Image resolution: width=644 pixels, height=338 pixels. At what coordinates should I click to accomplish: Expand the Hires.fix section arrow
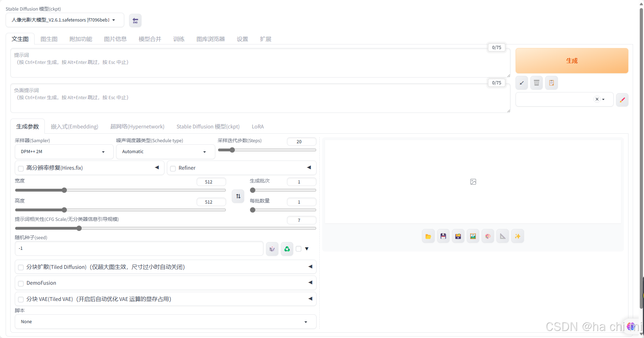click(157, 168)
